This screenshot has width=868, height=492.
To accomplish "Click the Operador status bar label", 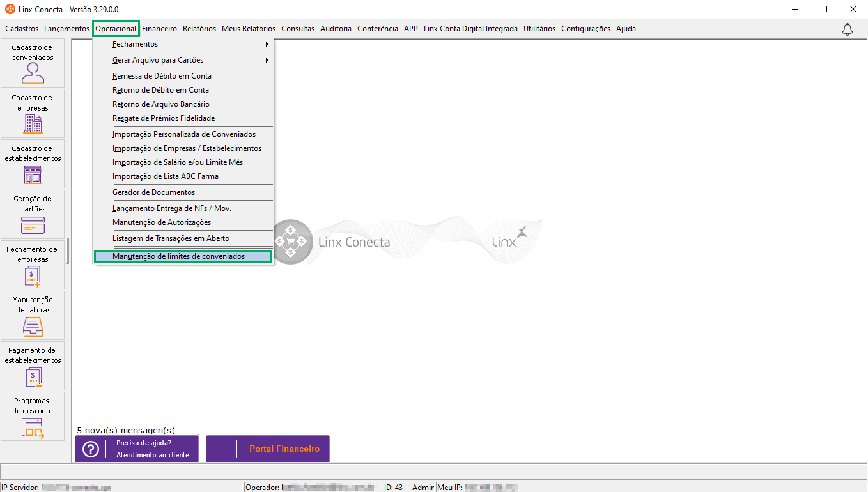I will (263, 487).
